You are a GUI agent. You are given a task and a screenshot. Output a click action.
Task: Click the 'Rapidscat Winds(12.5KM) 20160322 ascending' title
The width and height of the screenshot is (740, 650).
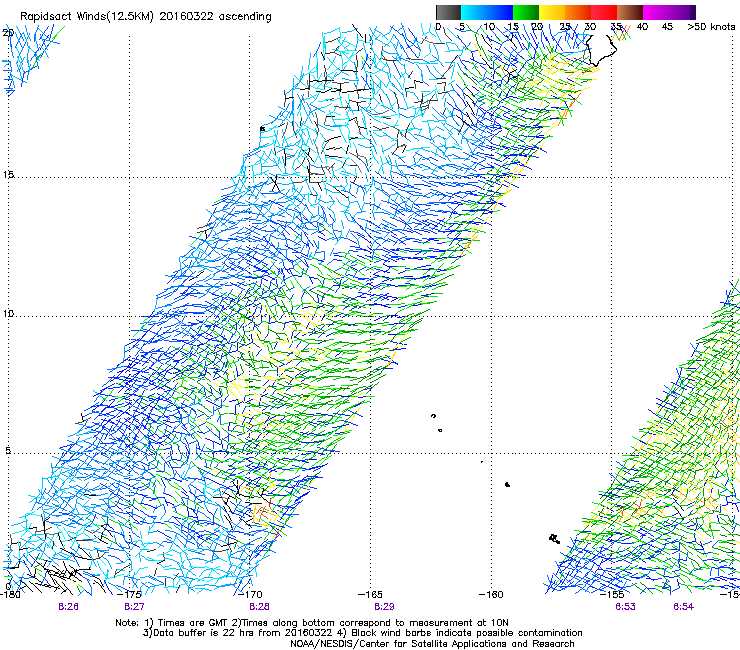pos(146,17)
